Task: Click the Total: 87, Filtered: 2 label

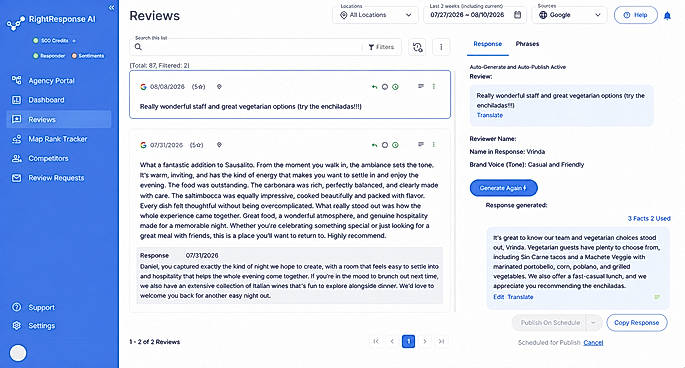Action: coord(159,66)
